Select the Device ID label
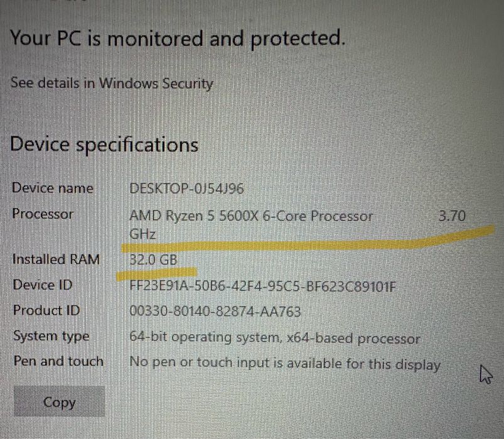This screenshot has height=439, width=504. [43, 285]
